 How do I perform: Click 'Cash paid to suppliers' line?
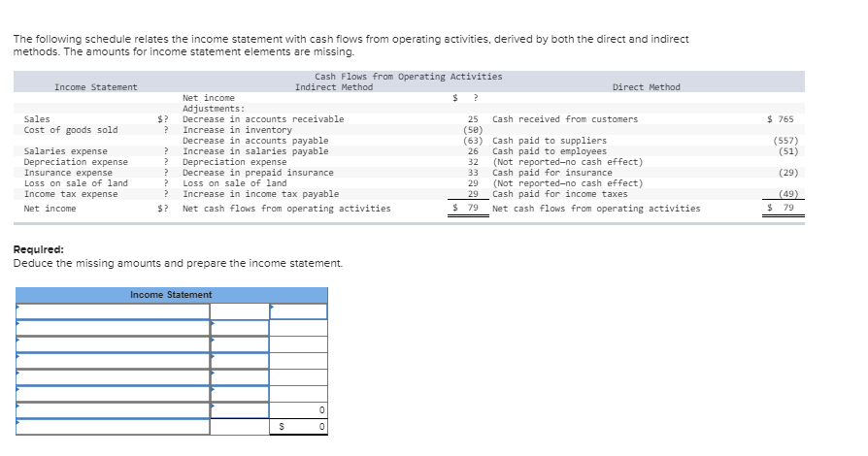[x=550, y=141]
